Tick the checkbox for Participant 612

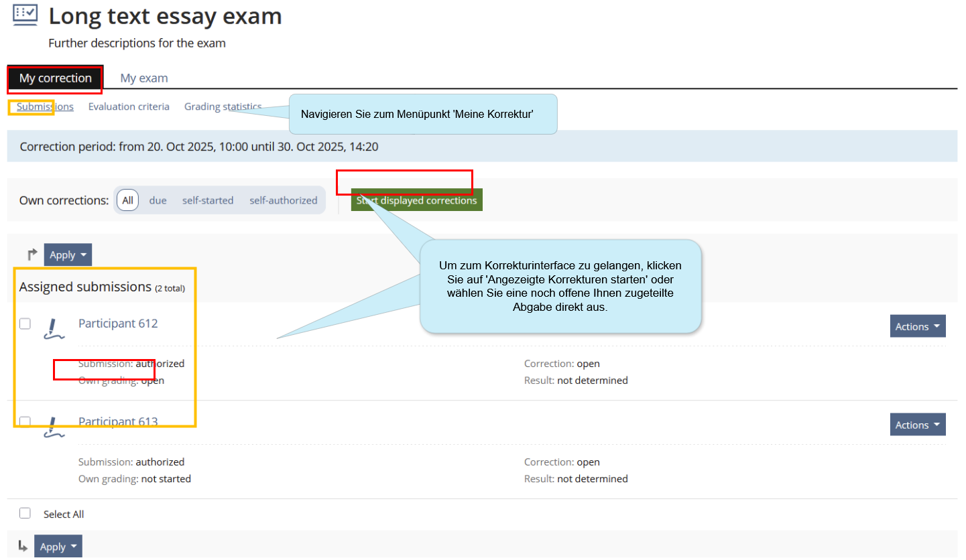coord(25,324)
